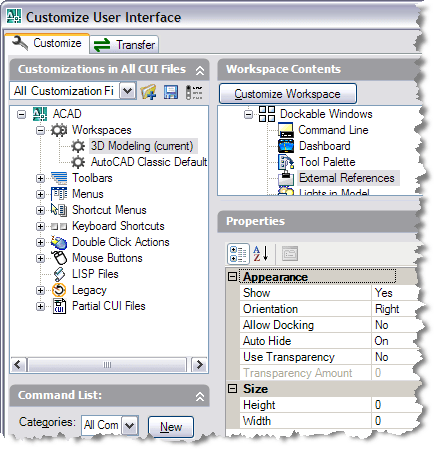This screenshot has width=434, height=449.
Task: Click the Menus node icon
Action: point(59,194)
